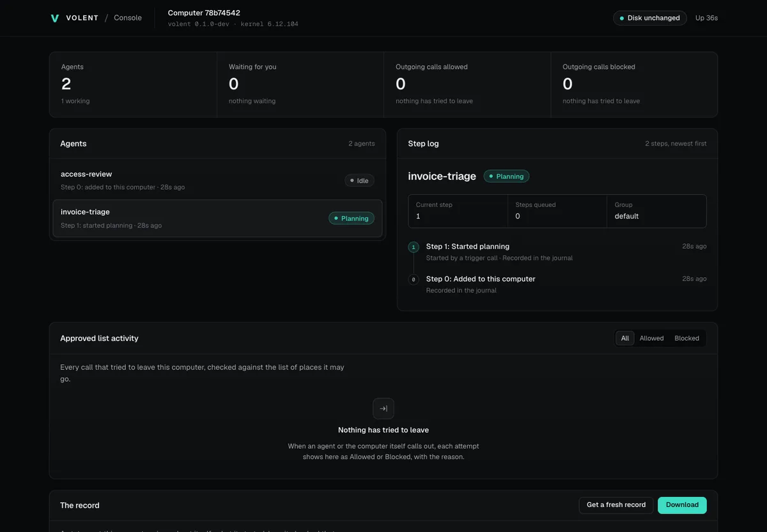
Task: Click the Planning badge in Agents list
Action: pyautogui.click(x=352, y=218)
